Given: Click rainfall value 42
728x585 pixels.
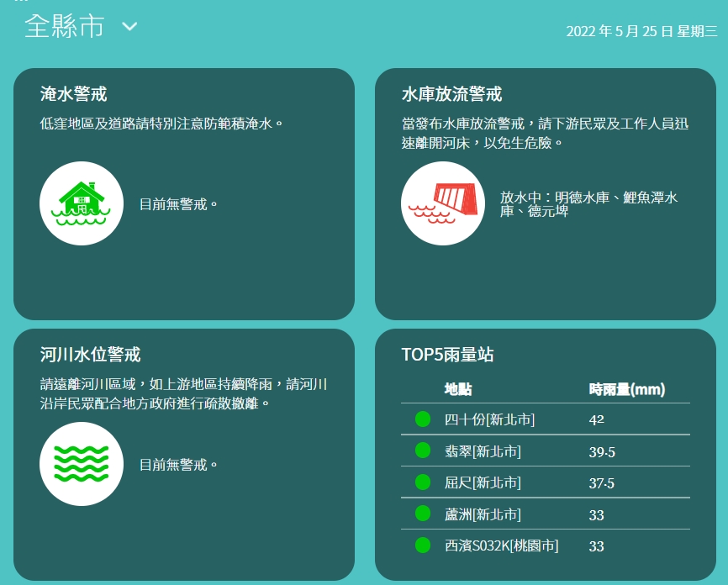Looking at the screenshot, I should 597,419.
